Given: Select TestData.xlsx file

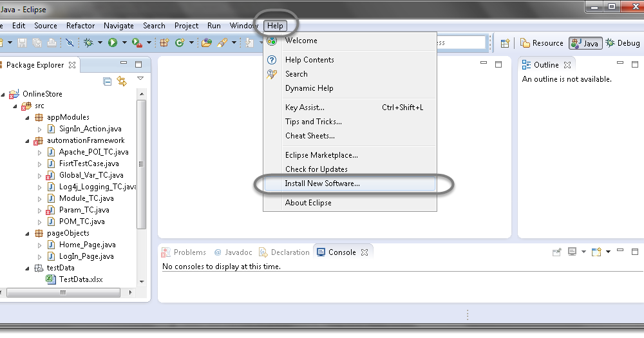Looking at the screenshot, I should pyautogui.click(x=81, y=279).
